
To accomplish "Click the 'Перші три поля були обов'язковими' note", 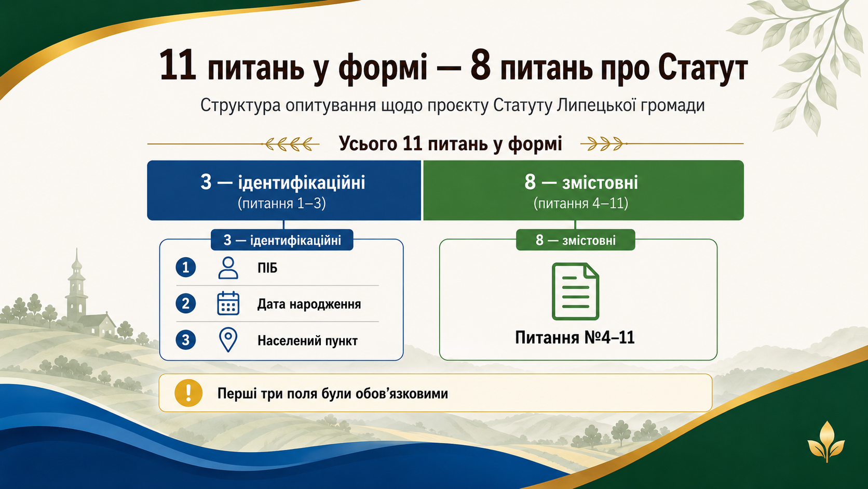I will (332, 393).
